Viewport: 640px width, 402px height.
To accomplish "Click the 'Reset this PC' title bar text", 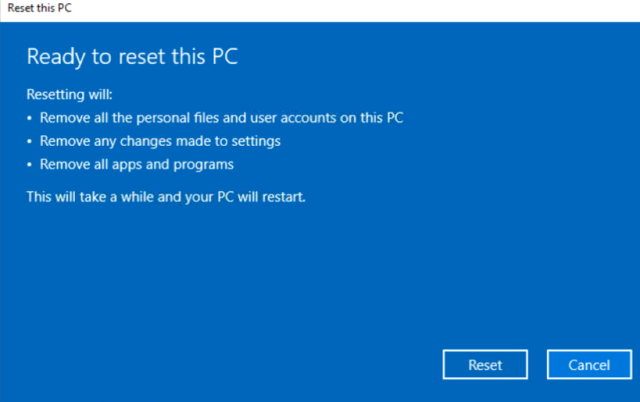I will click(x=33, y=10).
